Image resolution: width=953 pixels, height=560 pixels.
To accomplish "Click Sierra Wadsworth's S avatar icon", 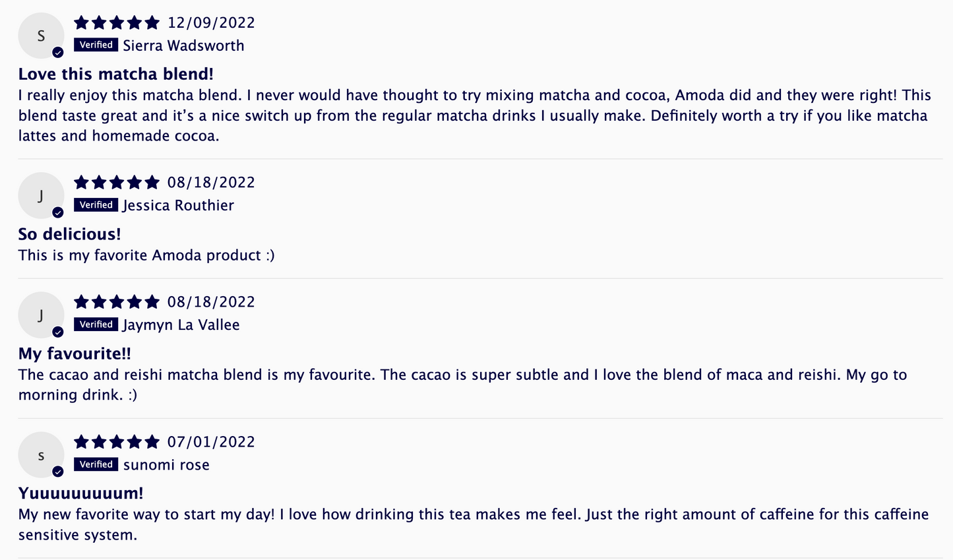I will click(x=41, y=36).
